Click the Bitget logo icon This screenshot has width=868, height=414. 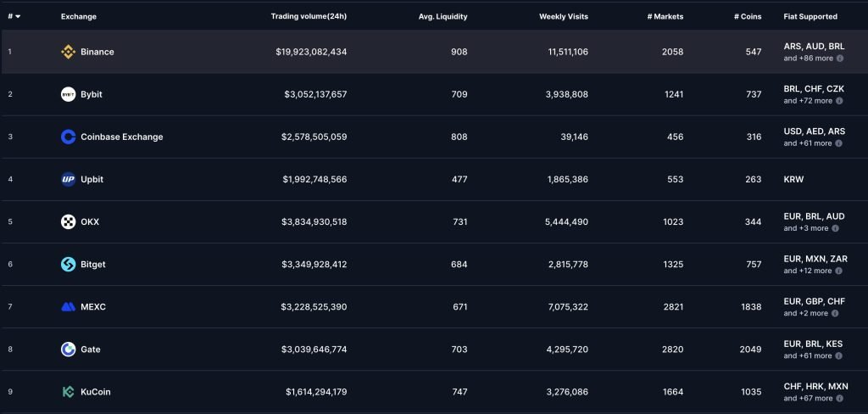coord(69,264)
